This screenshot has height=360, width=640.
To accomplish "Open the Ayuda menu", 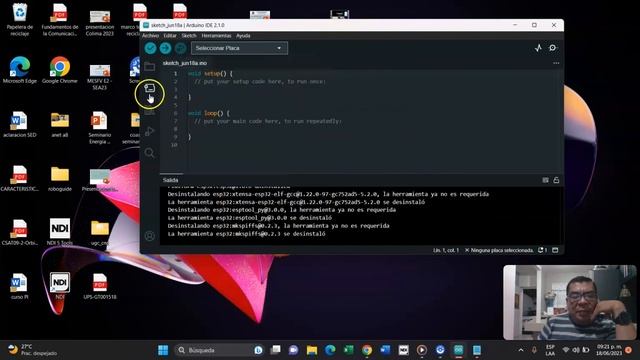I will [x=243, y=36].
